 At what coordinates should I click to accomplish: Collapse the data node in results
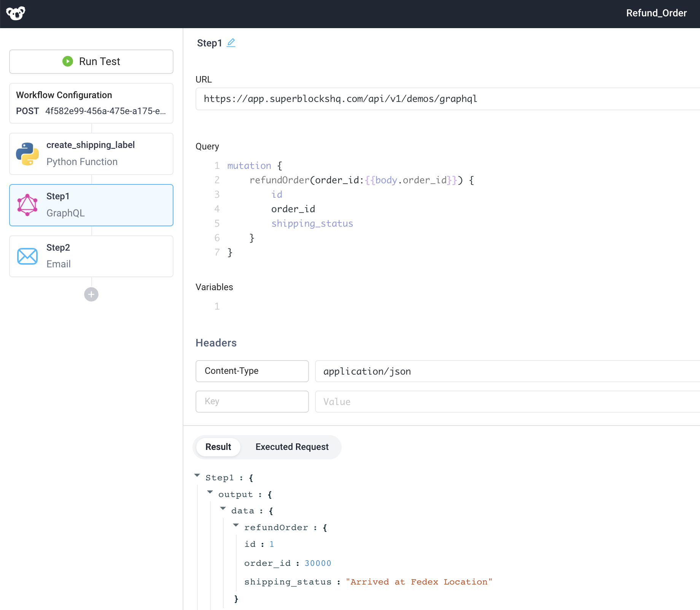(223, 508)
